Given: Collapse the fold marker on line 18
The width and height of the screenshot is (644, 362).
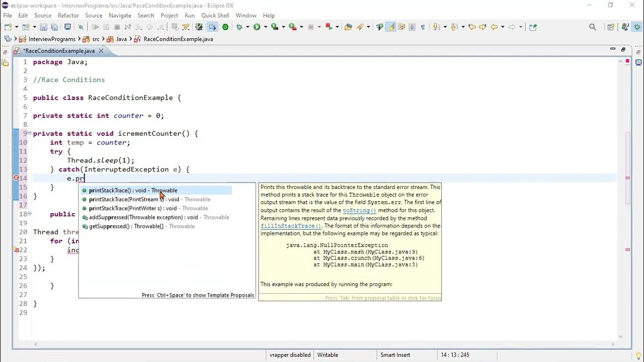Looking at the screenshot, I should point(30,214).
